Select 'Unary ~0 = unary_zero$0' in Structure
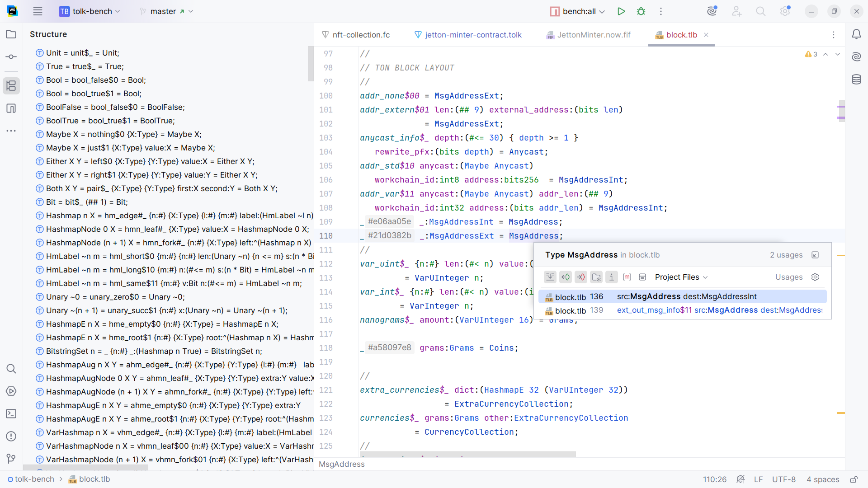868x488 pixels. [169, 297]
